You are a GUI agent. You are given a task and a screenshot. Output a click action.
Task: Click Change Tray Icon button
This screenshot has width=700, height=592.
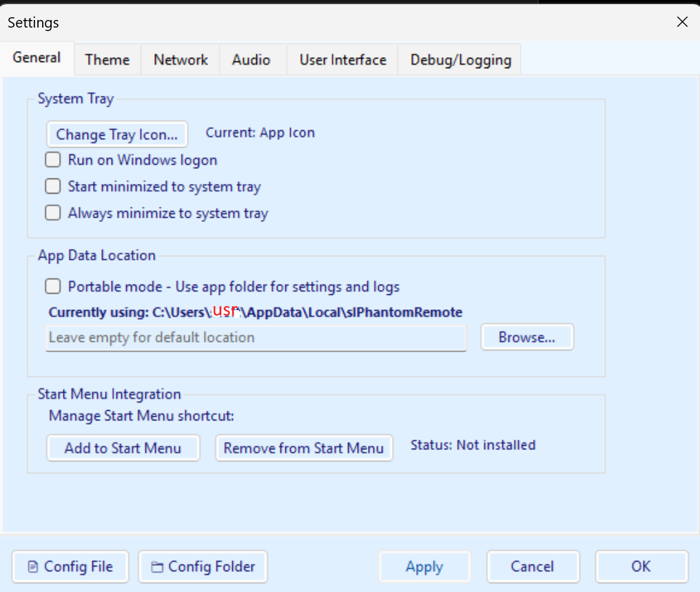pos(116,134)
